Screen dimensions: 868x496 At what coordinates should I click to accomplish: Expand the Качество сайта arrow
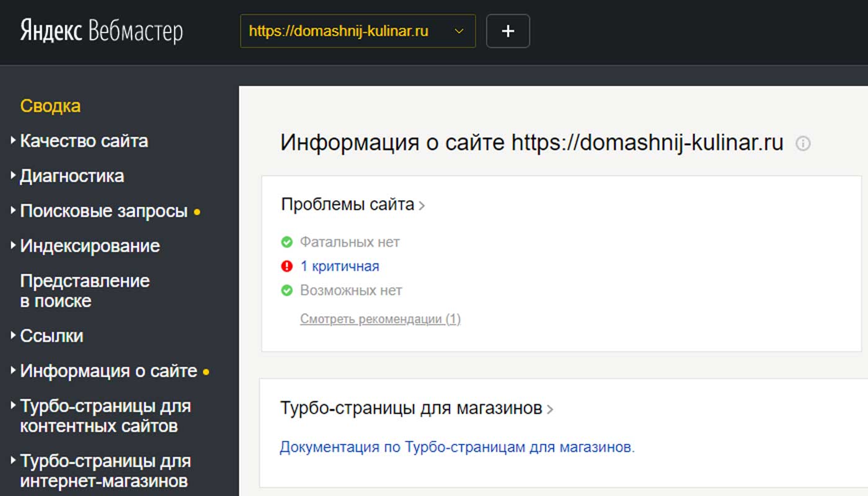pyautogui.click(x=14, y=141)
